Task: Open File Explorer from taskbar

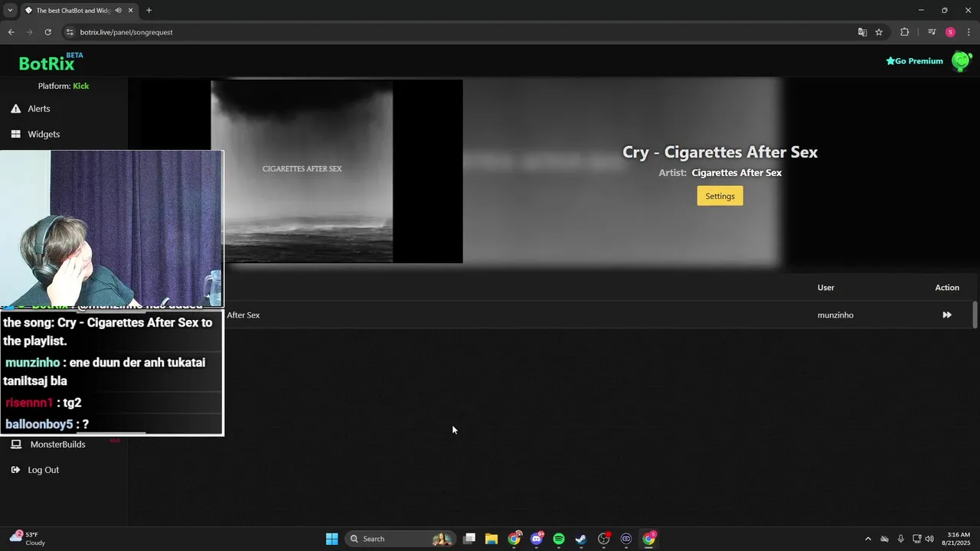Action: coord(492,539)
